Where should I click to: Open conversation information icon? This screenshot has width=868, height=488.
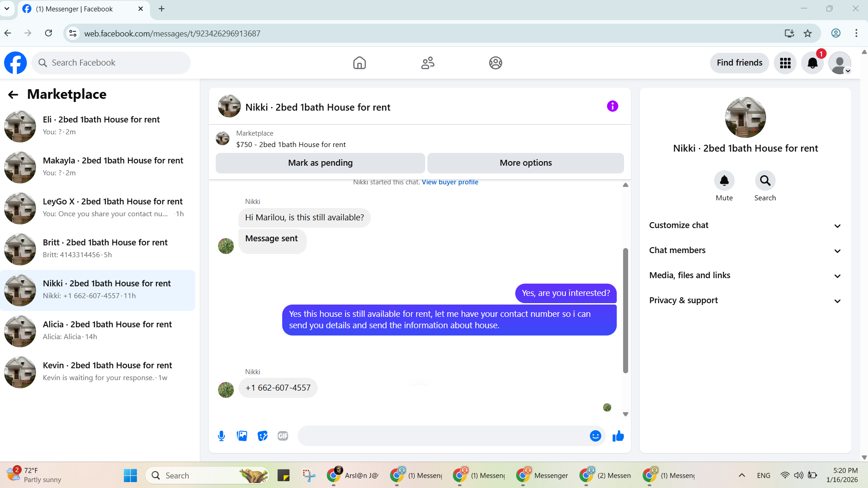pyautogui.click(x=613, y=107)
